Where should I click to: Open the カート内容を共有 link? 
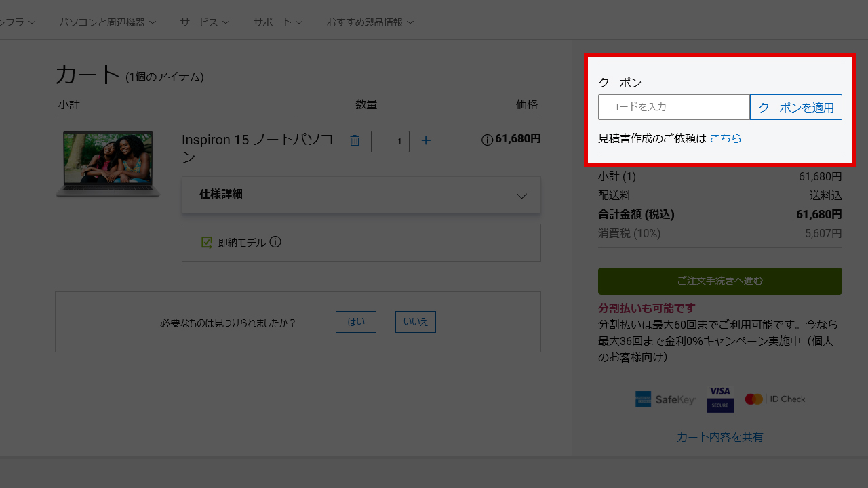point(720,437)
